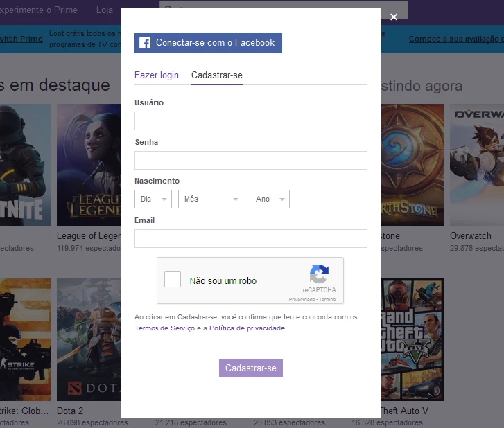Focus the Usuário input field
The image size is (504, 428).
[251, 121]
